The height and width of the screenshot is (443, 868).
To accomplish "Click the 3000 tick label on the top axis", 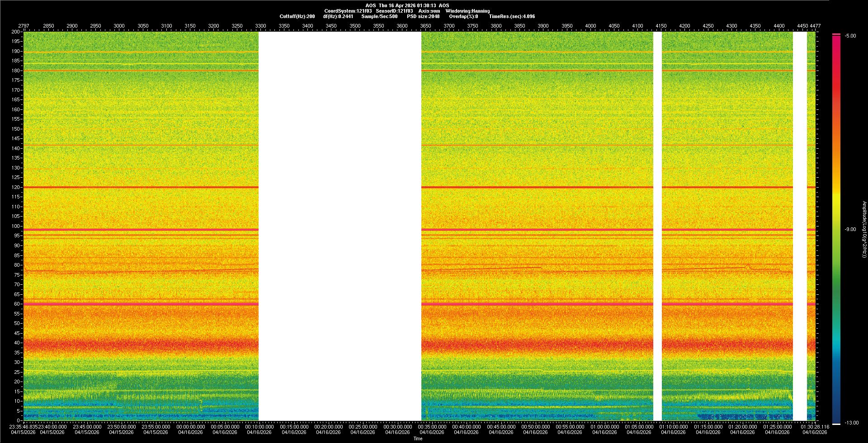I will point(119,26).
